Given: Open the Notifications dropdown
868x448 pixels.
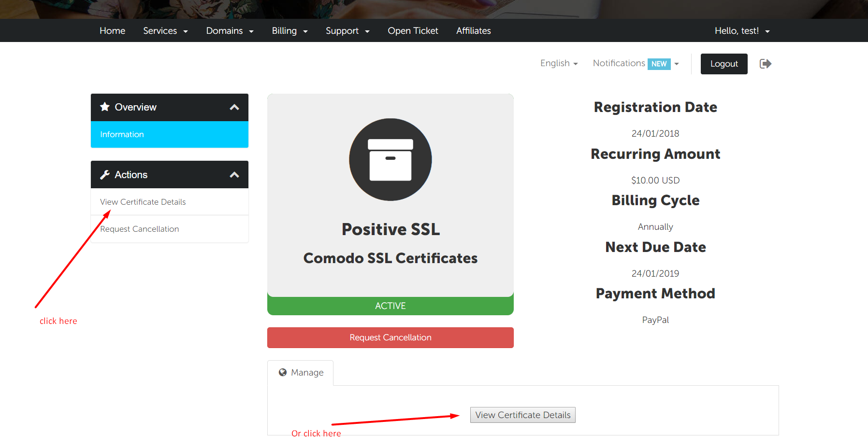Looking at the screenshot, I should [636, 63].
